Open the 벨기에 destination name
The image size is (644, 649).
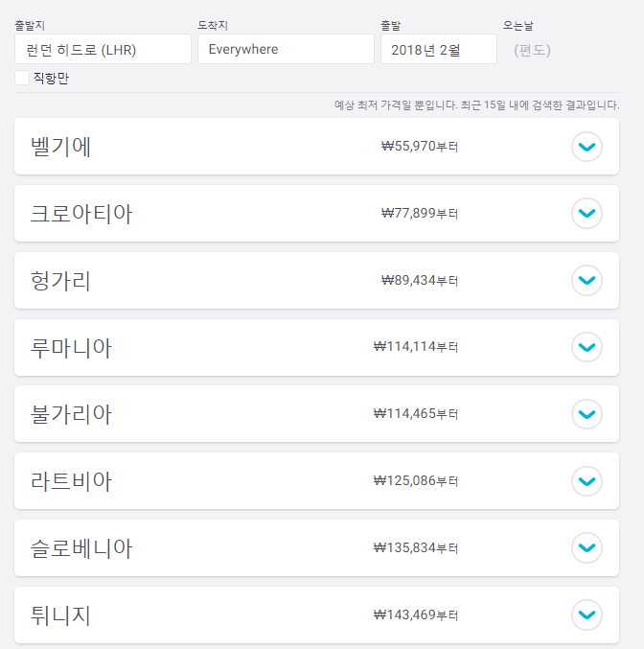pyautogui.click(x=61, y=147)
